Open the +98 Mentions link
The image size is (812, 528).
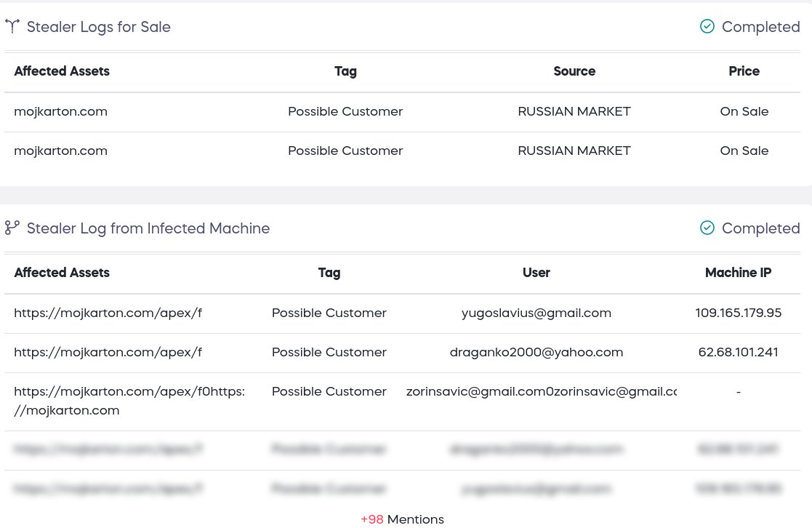(x=403, y=519)
